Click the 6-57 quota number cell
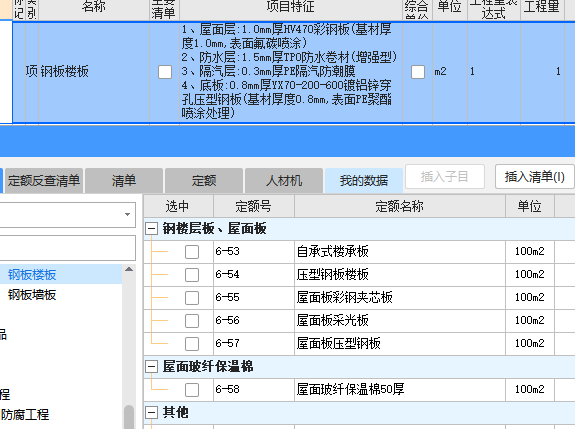This screenshot has width=575, height=429. [254, 344]
